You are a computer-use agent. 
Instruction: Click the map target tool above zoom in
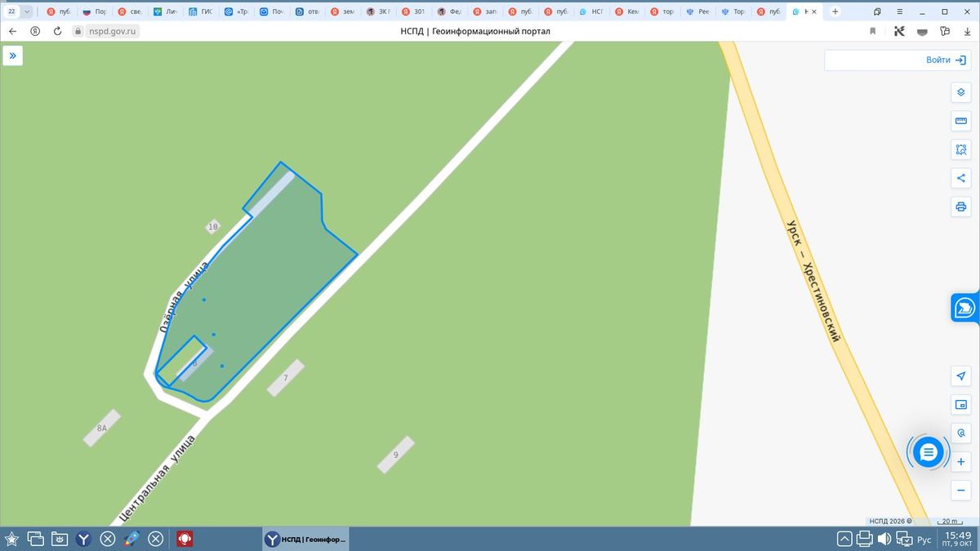coord(961,433)
